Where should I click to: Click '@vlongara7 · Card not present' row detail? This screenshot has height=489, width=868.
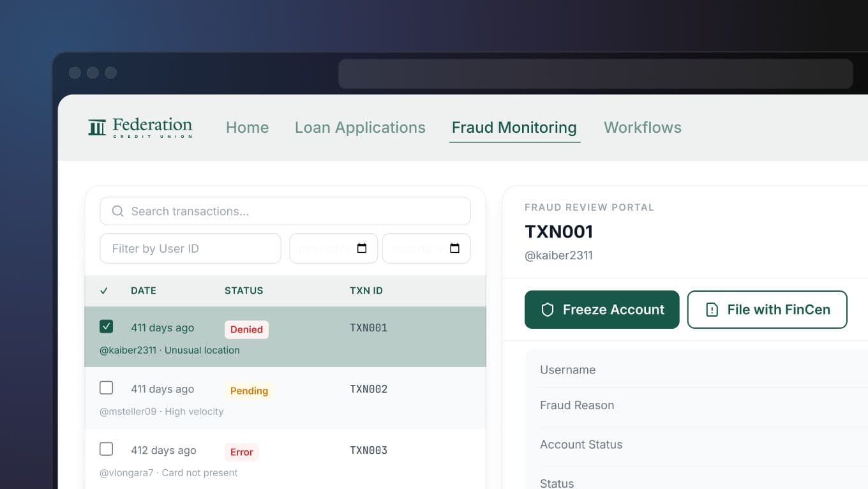point(168,472)
